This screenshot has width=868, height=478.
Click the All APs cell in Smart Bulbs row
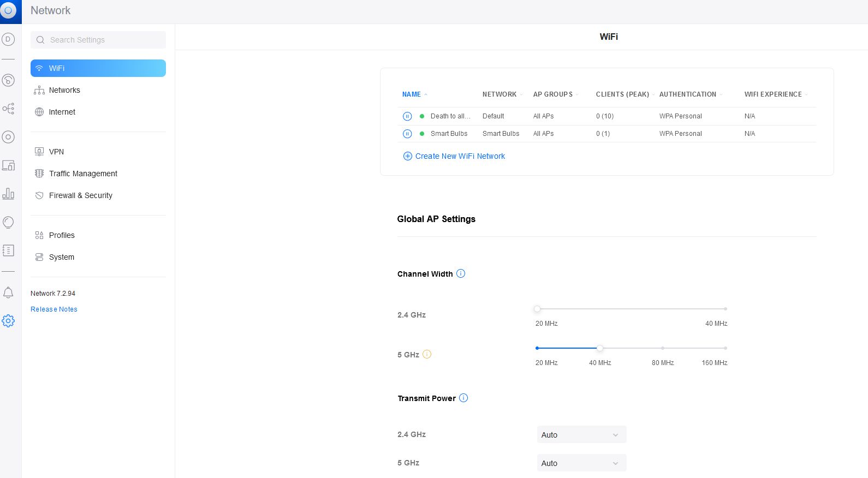point(544,134)
